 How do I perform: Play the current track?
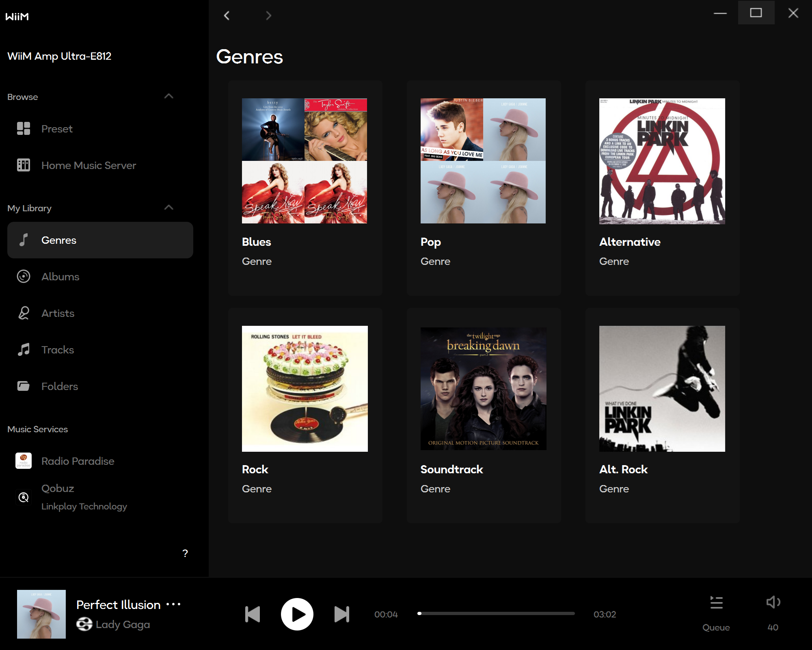click(297, 614)
